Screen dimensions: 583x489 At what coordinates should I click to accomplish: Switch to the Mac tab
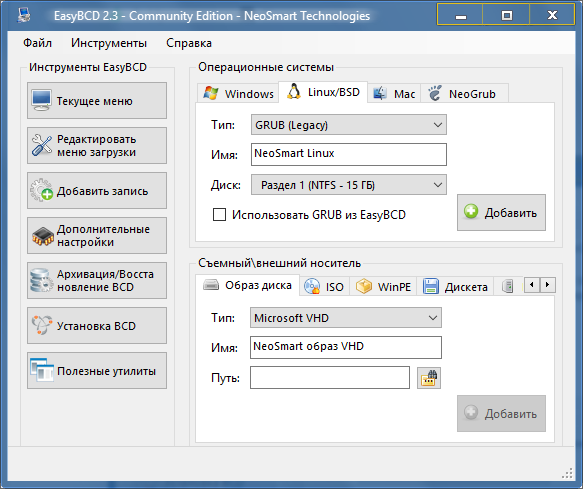tap(394, 93)
